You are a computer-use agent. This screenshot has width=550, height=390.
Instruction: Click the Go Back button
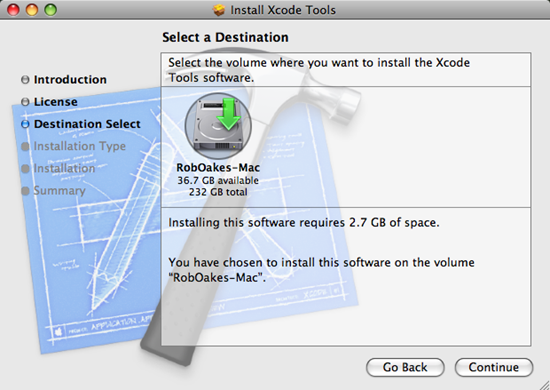pos(405,367)
